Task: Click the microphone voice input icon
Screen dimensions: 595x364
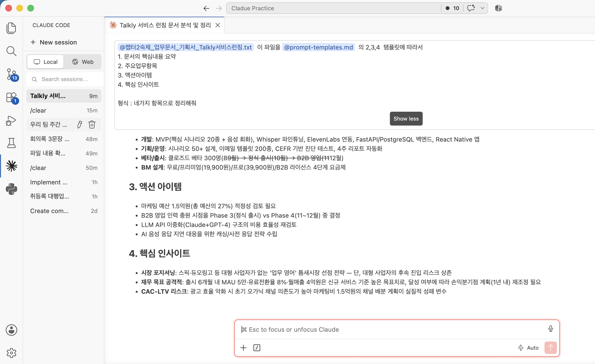Action: tap(550, 329)
